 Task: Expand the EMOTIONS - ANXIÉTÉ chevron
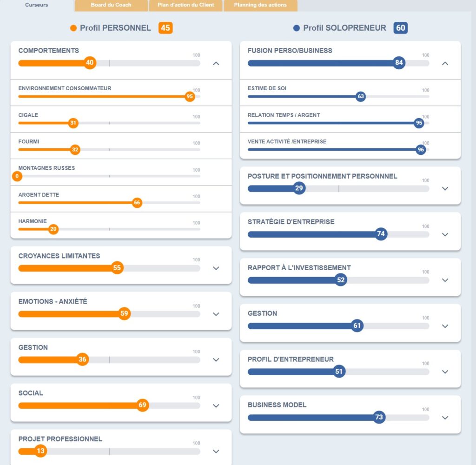(216, 314)
